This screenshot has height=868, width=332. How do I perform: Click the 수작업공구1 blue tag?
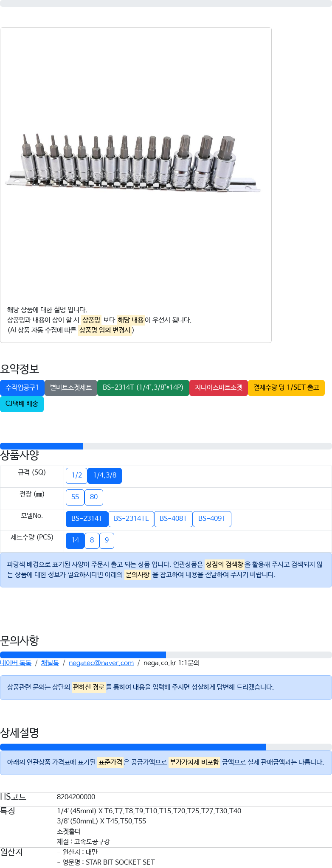[22, 388]
